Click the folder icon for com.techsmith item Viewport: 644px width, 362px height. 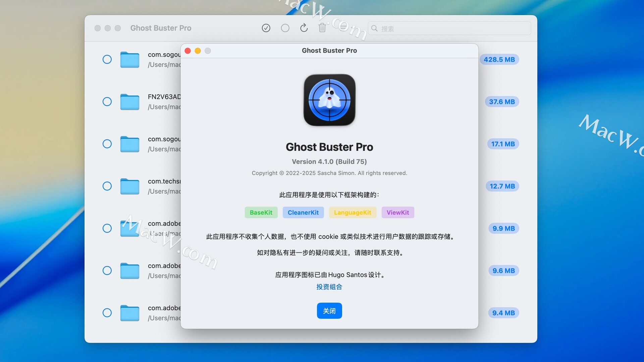(x=130, y=186)
